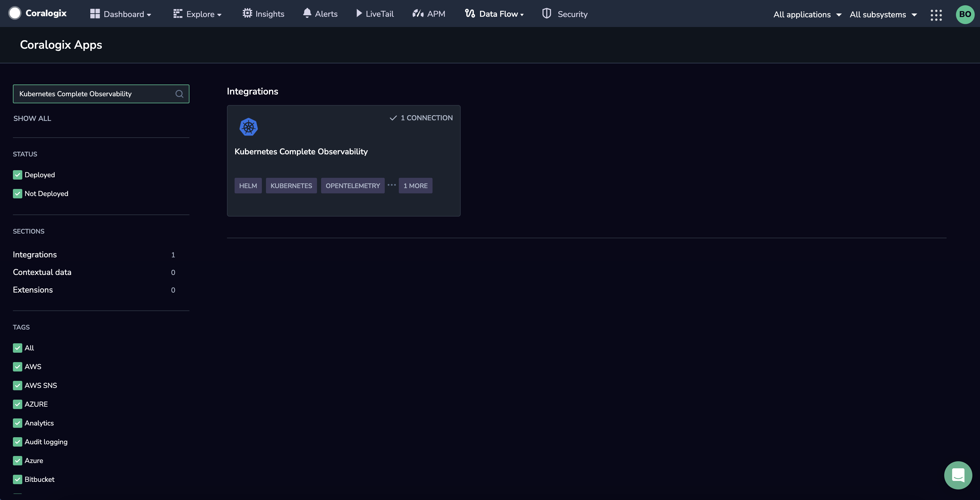The height and width of the screenshot is (500, 980).
Task: Open the Kubernetes Complete Observability card title
Action: 301,152
